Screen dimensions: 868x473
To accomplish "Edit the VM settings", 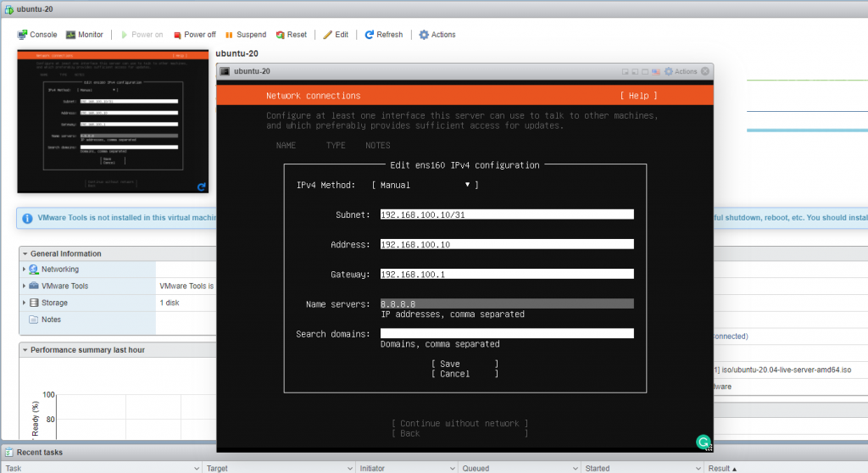I will tap(336, 35).
